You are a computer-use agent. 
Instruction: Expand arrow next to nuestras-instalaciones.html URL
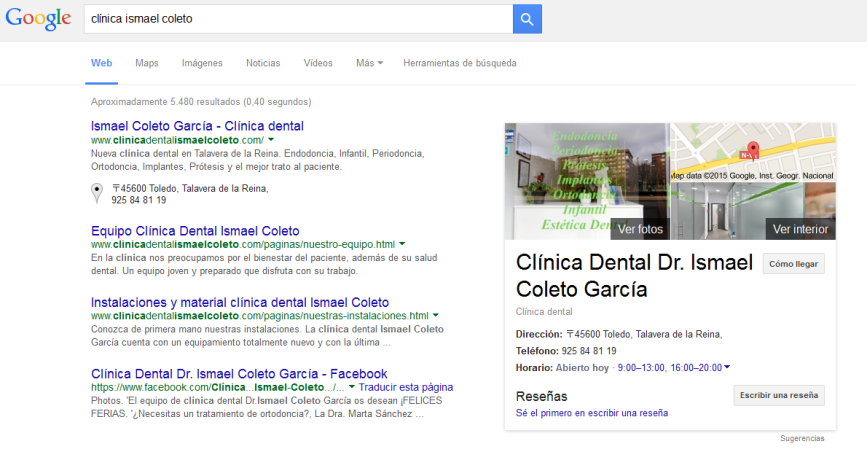[x=436, y=315]
